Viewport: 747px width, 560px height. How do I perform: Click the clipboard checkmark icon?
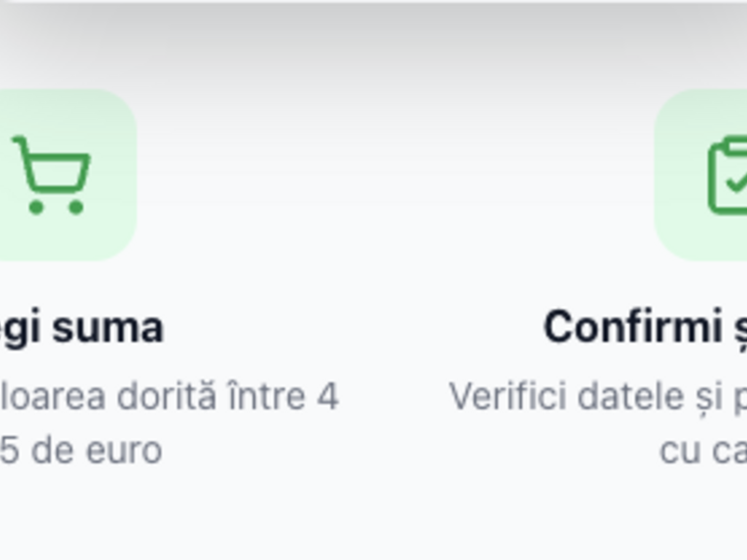tap(727, 175)
